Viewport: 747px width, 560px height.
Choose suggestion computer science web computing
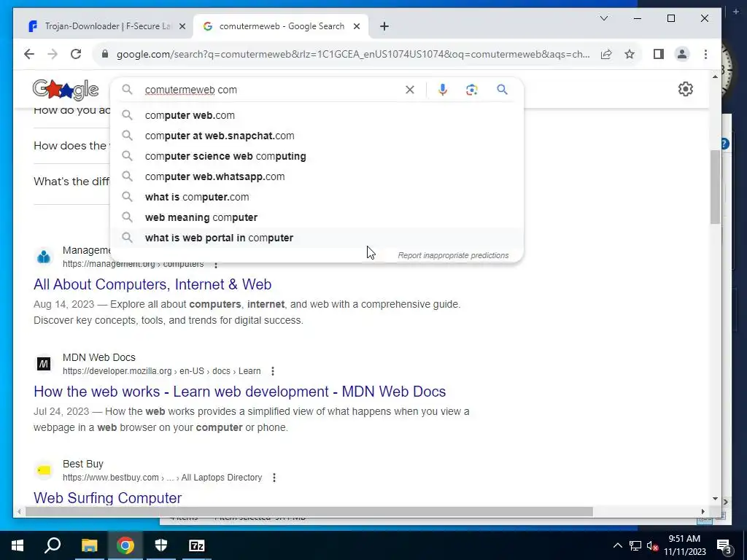[x=317, y=156]
